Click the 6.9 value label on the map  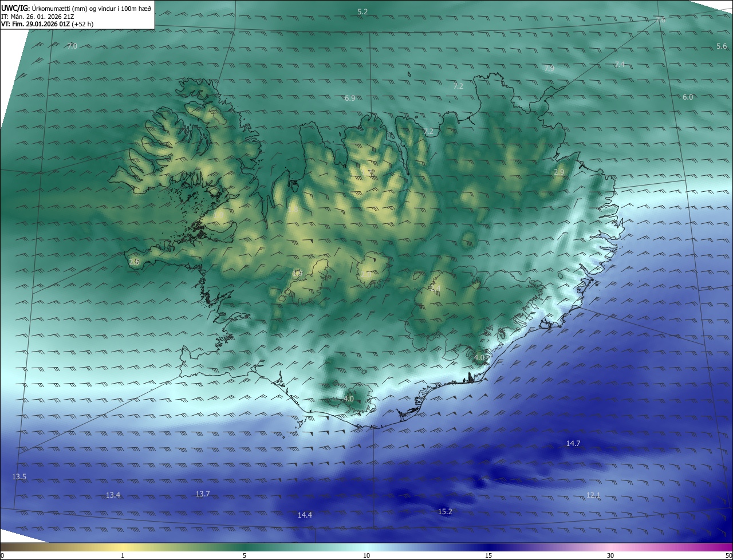pos(350,98)
